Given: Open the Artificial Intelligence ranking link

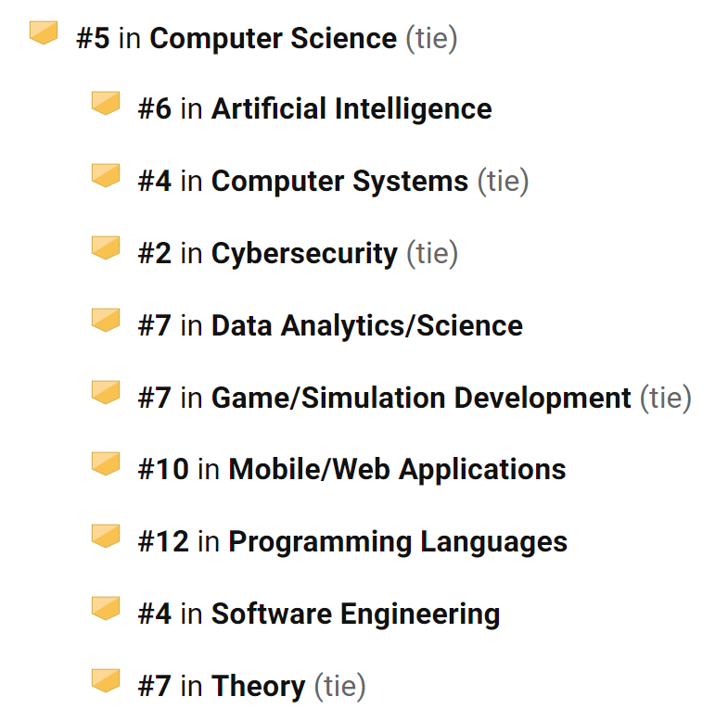Looking at the screenshot, I should [x=351, y=109].
